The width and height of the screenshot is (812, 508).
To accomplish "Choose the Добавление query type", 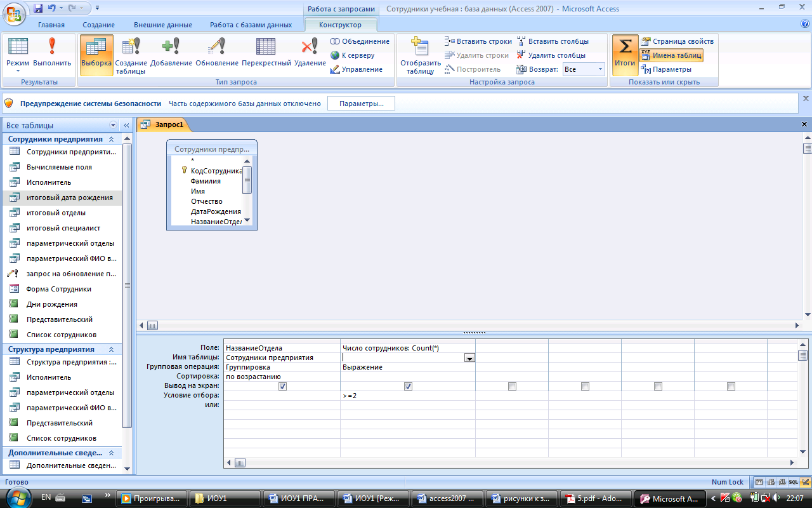I will (171, 55).
